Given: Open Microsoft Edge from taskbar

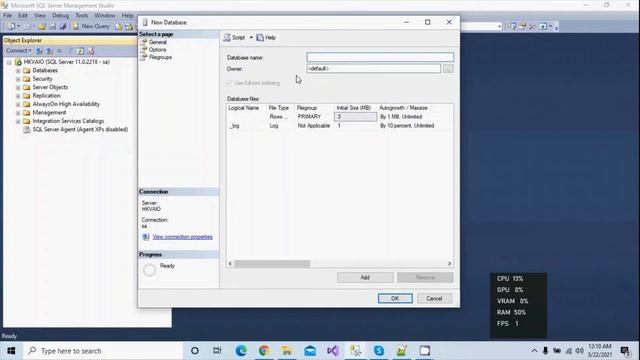Looking at the screenshot, I should click(x=241, y=351).
